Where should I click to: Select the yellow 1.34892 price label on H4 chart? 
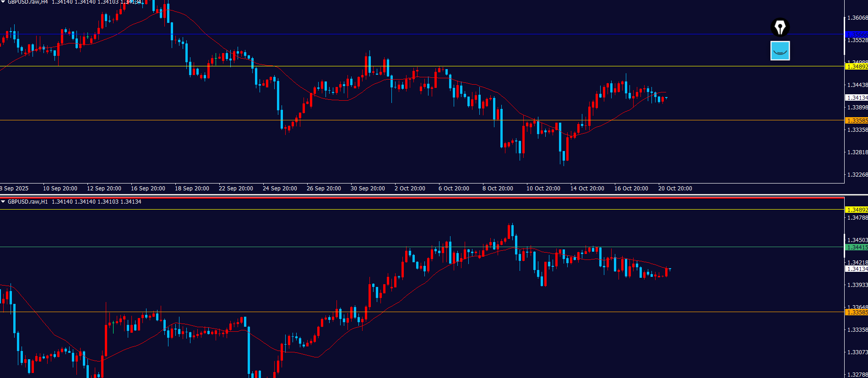(x=856, y=67)
